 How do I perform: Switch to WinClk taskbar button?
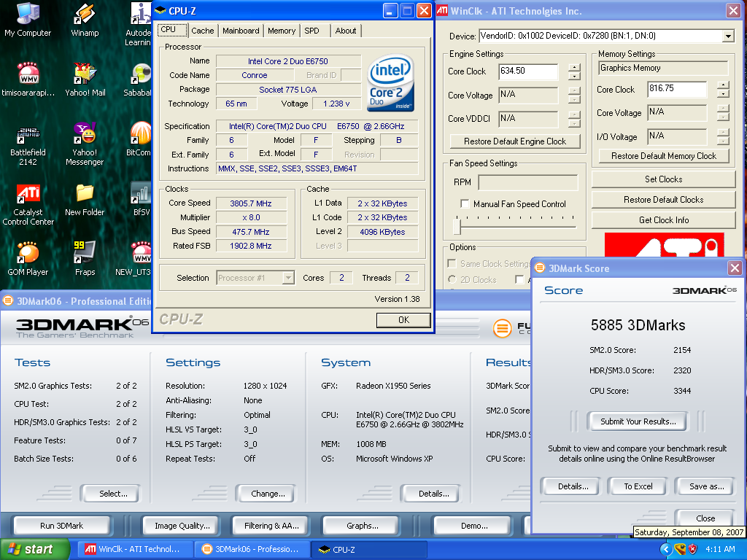point(135,549)
